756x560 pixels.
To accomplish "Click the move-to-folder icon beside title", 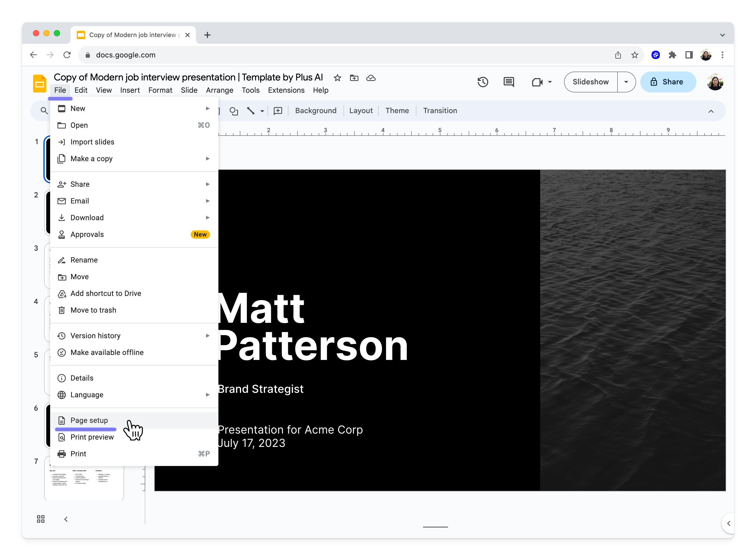I will (354, 78).
